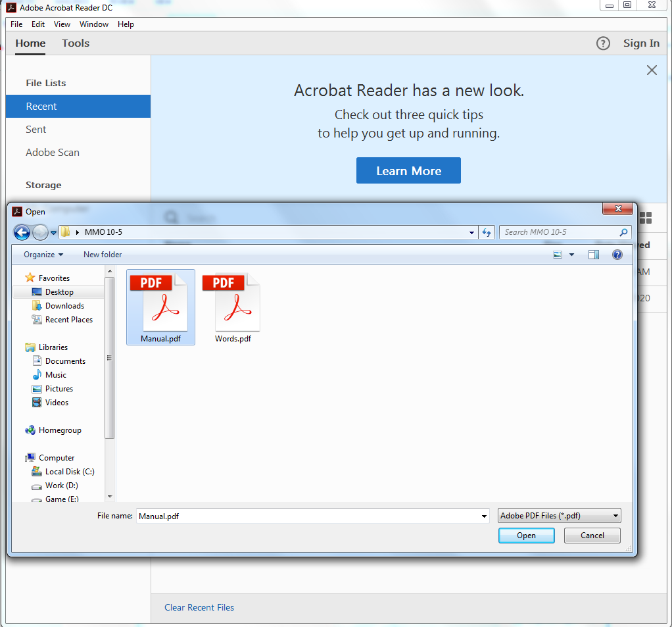Click the Pictures library icon
Viewport: 672px width, 627px height.
click(x=37, y=389)
